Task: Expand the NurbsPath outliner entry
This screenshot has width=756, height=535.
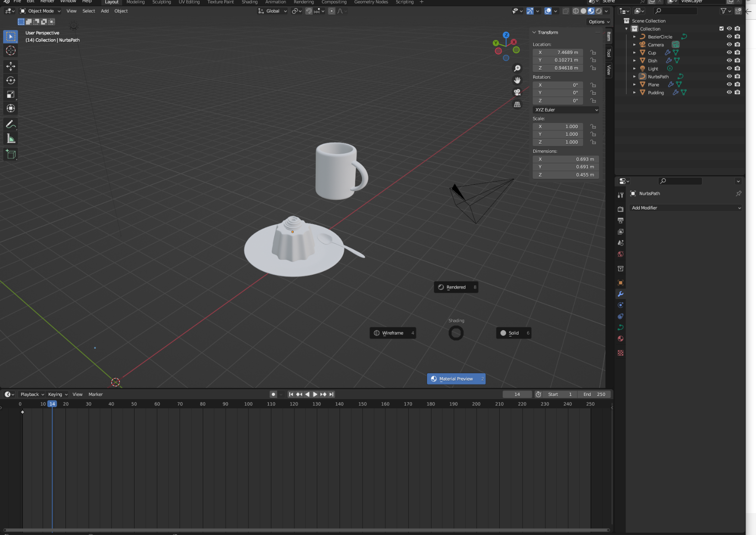Action: (x=634, y=76)
